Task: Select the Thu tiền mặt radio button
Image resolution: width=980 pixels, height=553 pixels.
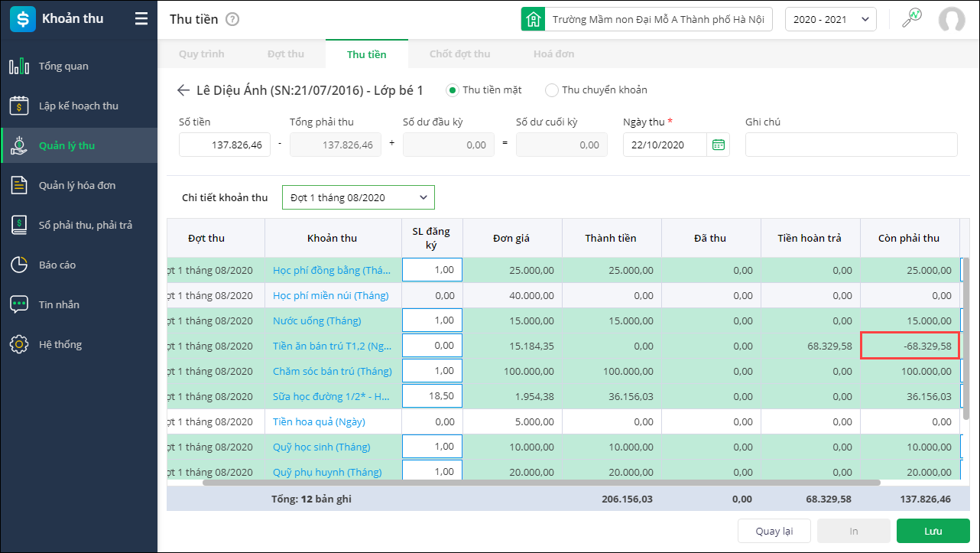Action: click(452, 90)
